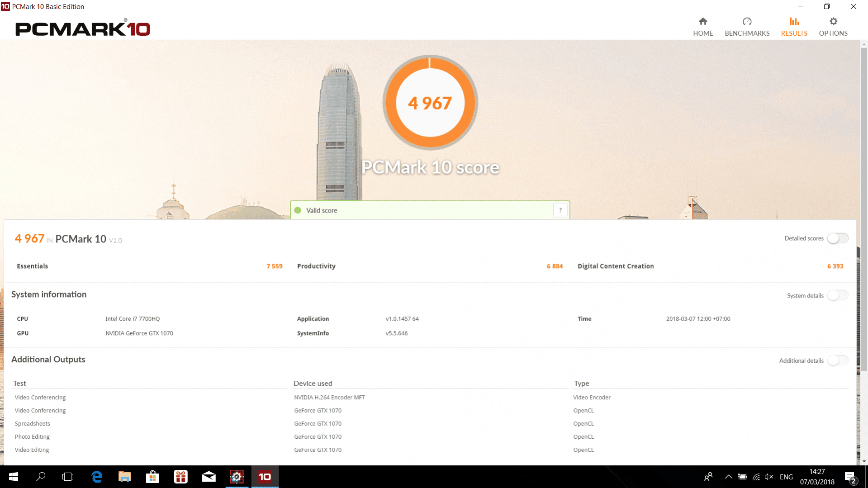Open the HOME tab
Image resolution: width=868 pixels, height=488 pixels.
(x=703, y=27)
